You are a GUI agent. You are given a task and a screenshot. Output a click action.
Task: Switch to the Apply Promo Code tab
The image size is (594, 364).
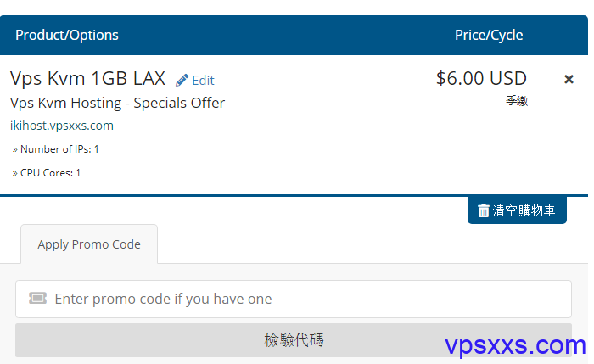[x=89, y=244]
